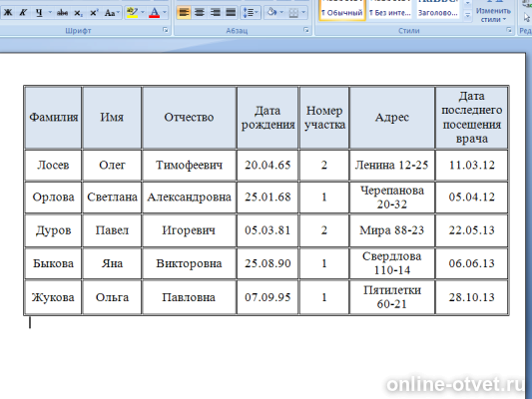Place cursor in the Дуров cell
This screenshot has height=399, width=532.
[x=53, y=230]
